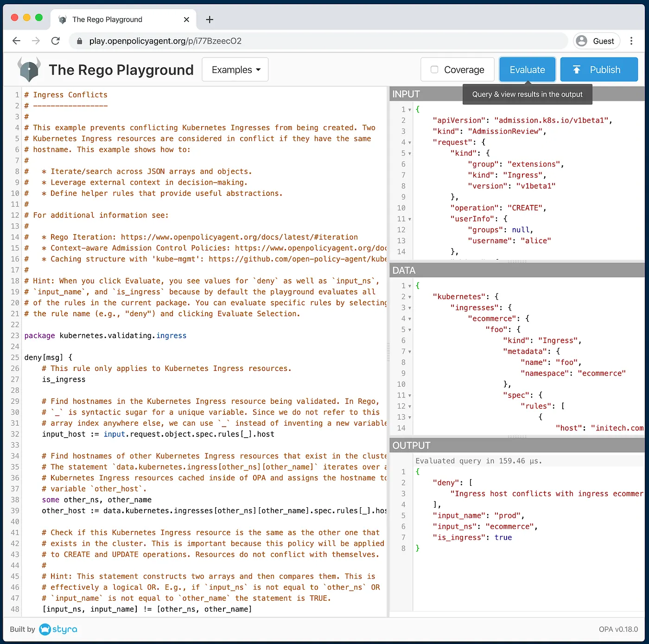649x644 pixels.
Task: Click the package declaration on line 23
Action: tap(105, 336)
